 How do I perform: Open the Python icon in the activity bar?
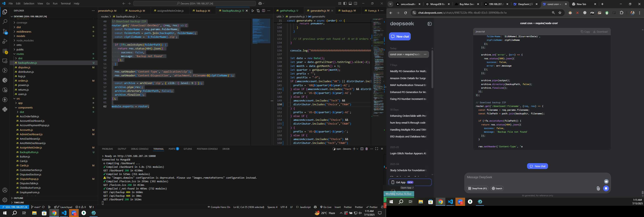[x=5, y=109]
